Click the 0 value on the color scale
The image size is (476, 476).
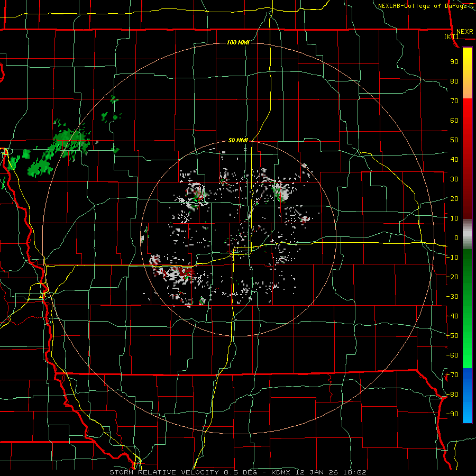coord(456,238)
